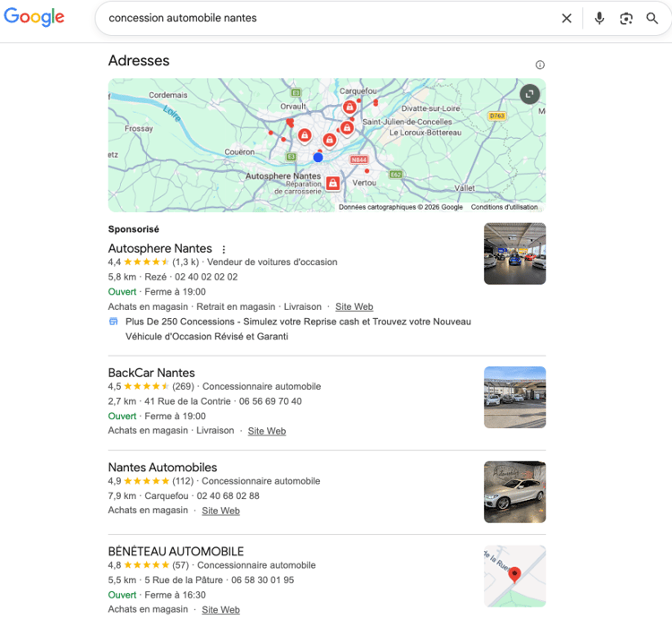Image resolution: width=672 pixels, height=619 pixels.
Task: Open Autosphere Nantes showroom photo
Action: 514,254
